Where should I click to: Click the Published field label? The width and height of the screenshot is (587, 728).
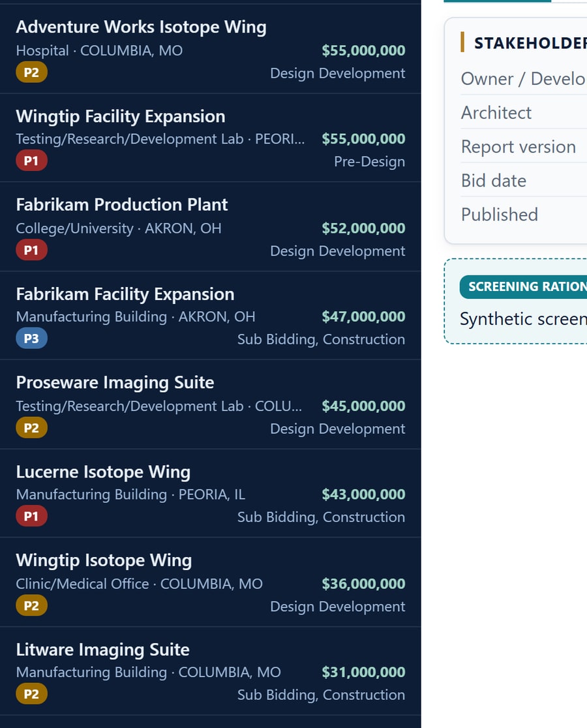[x=500, y=215]
